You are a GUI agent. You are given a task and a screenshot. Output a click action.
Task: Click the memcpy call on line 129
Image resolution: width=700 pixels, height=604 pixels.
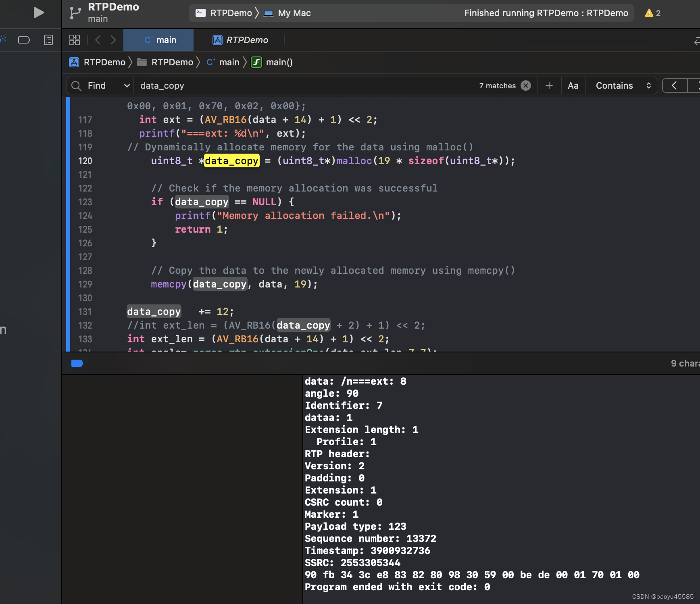169,284
